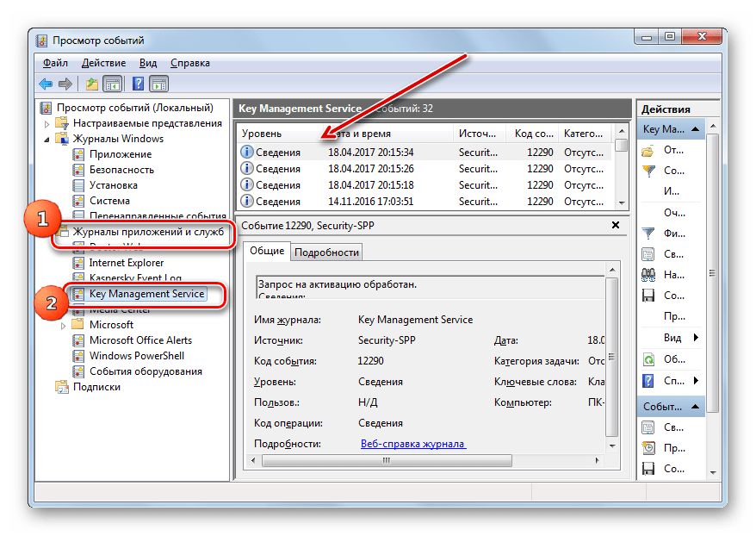The width and height of the screenshot is (756, 536).
Task: Sort events by the Катего... column header
Action: 584,134
